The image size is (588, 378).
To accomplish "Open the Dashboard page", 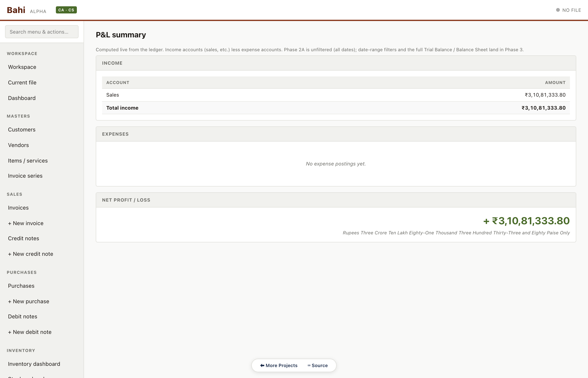I will [22, 98].
